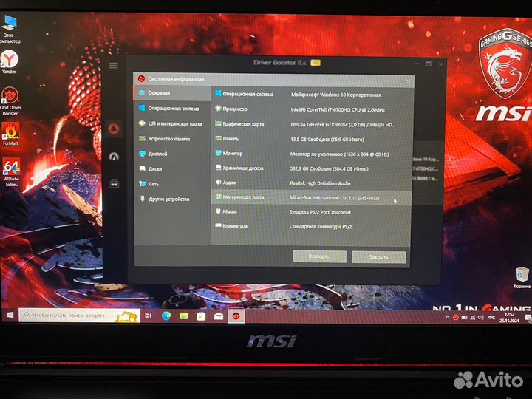The image size is (532, 399).
Task: Click the Realtek High Definition Audio value
Action: [x=320, y=183]
